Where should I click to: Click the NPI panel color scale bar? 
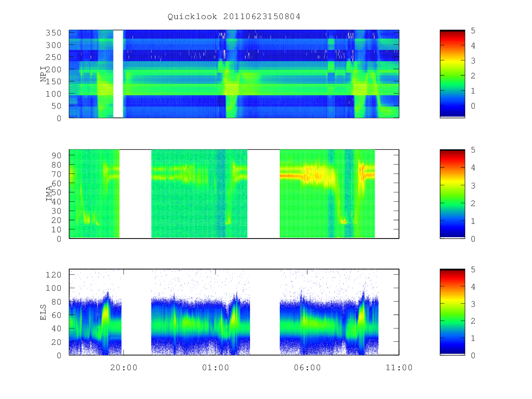tap(452, 74)
